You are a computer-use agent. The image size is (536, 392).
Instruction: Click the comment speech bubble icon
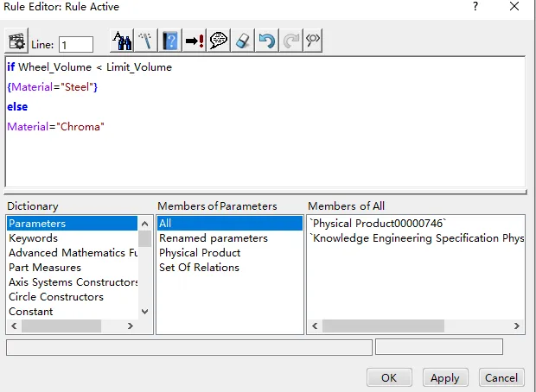[219, 41]
